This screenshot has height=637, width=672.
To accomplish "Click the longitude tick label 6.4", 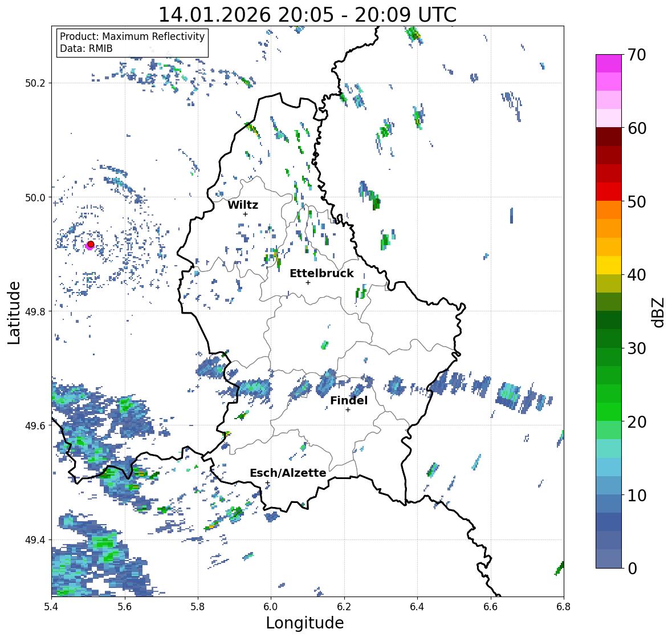I will pyautogui.click(x=417, y=606).
